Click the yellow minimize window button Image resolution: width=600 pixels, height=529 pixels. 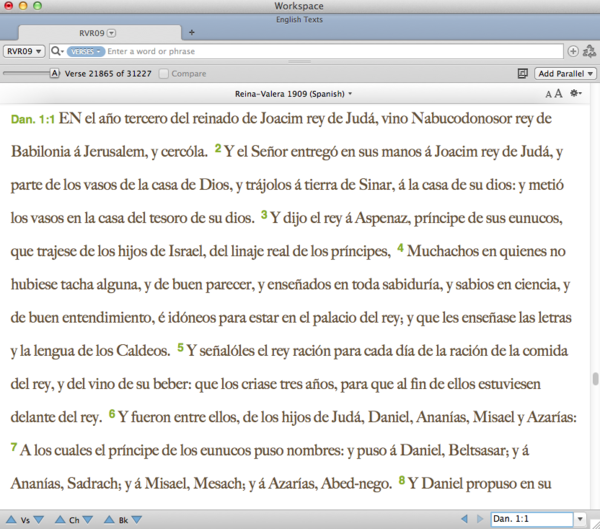(23, 6)
